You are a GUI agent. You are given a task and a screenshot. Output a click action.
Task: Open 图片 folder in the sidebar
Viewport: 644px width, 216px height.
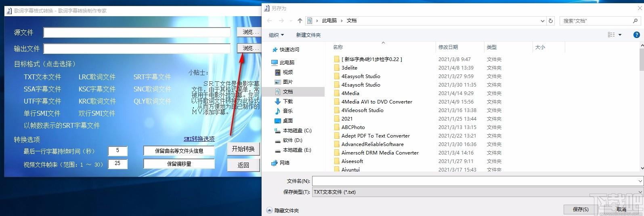(x=288, y=82)
